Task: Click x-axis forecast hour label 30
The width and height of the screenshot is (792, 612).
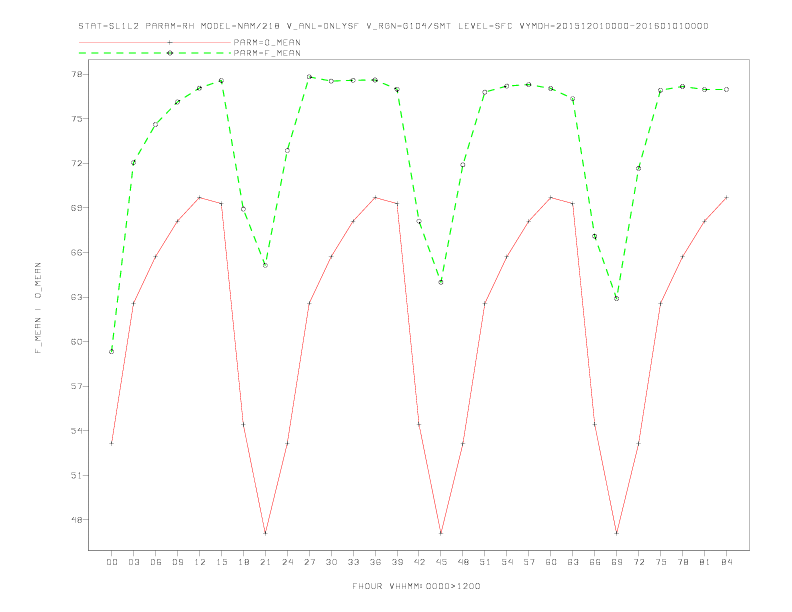Action: click(331, 562)
